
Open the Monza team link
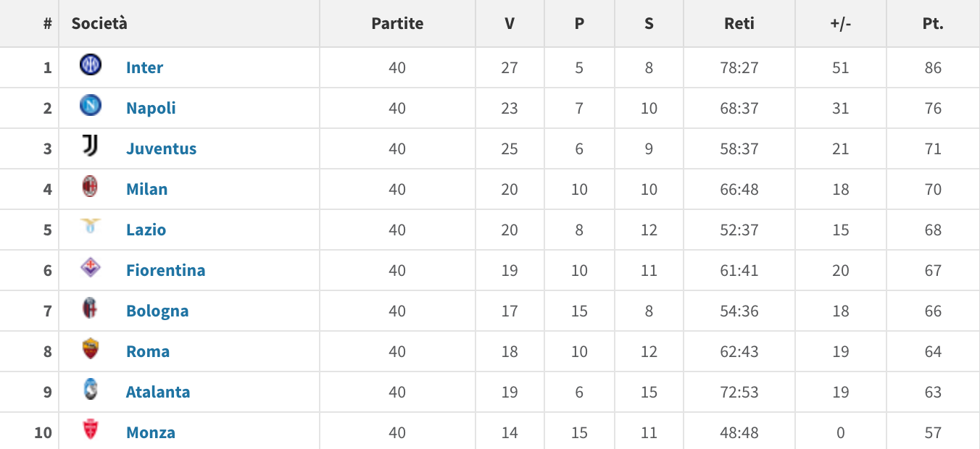(x=151, y=432)
